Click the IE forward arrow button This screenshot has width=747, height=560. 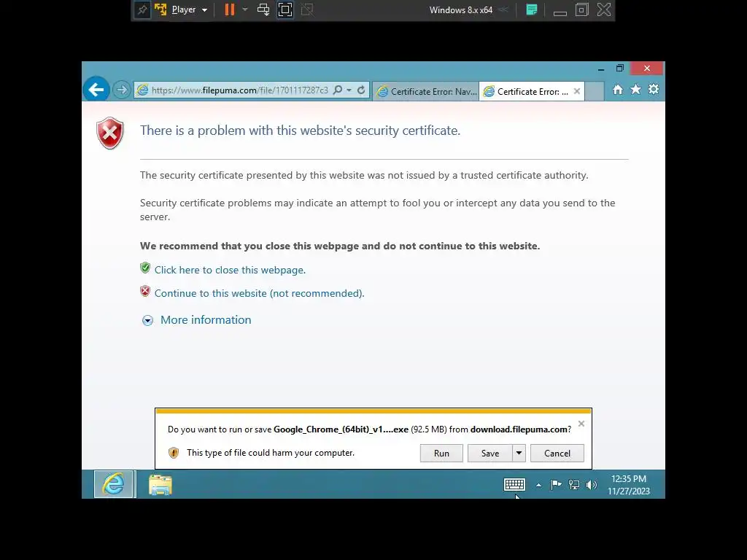pos(122,90)
